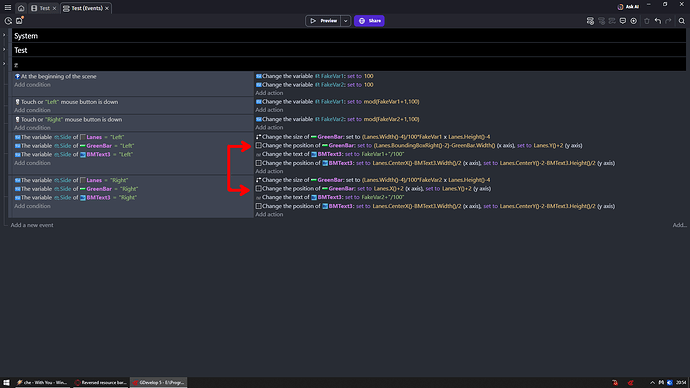
Task: Click the Delete trash icon
Action: tap(647, 21)
